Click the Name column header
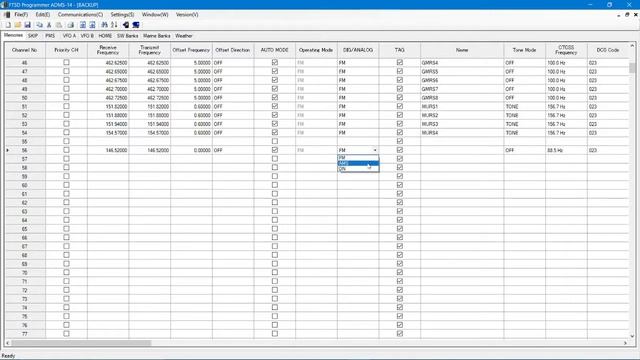This screenshot has width=640, height=360. (462, 50)
